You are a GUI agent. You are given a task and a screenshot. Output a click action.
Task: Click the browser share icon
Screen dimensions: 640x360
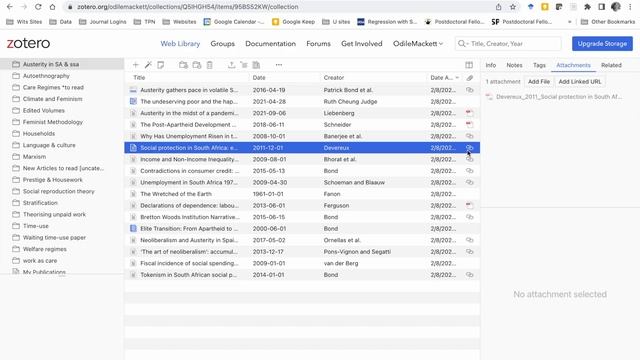point(498,7)
